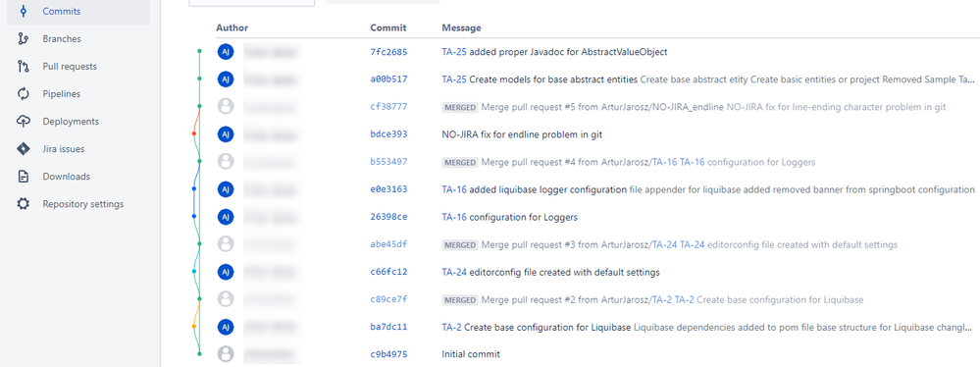Image resolution: width=980 pixels, height=367 pixels.
Task: Click the Deployments cloud icon
Action: click(24, 122)
